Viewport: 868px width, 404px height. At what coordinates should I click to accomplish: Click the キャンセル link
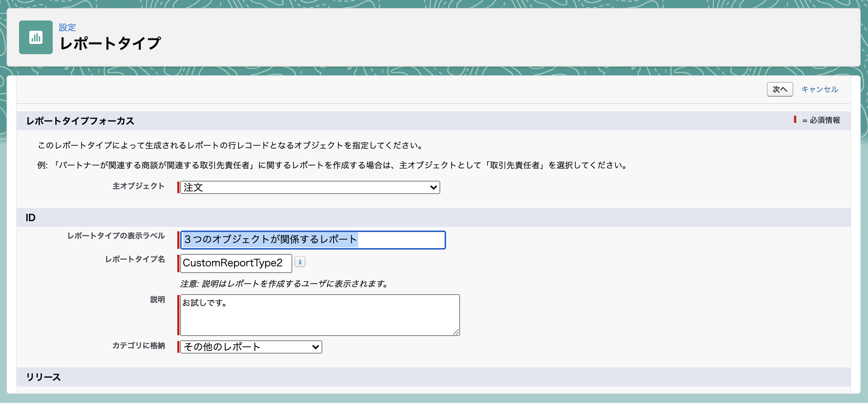[819, 89]
